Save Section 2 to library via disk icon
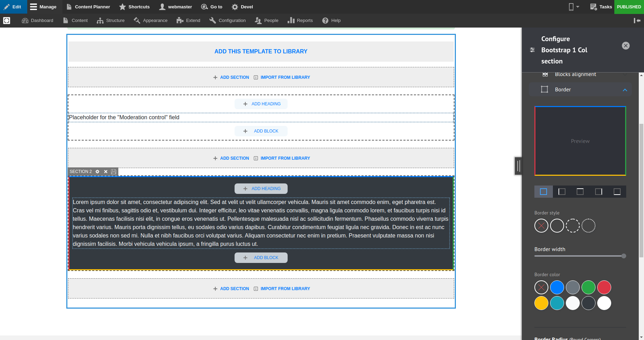 (x=113, y=172)
